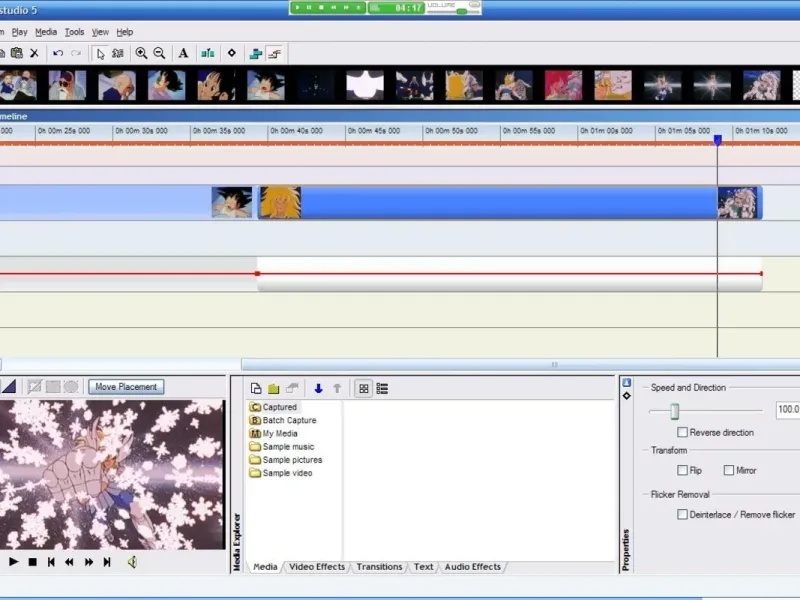Click the speed slider handle

pos(675,411)
